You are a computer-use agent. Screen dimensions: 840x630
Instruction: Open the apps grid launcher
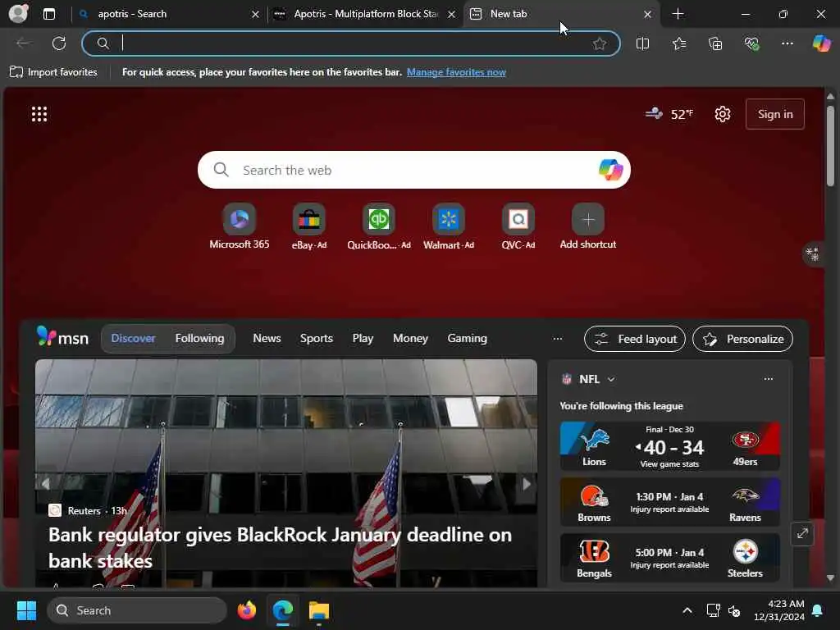pyautogui.click(x=39, y=114)
